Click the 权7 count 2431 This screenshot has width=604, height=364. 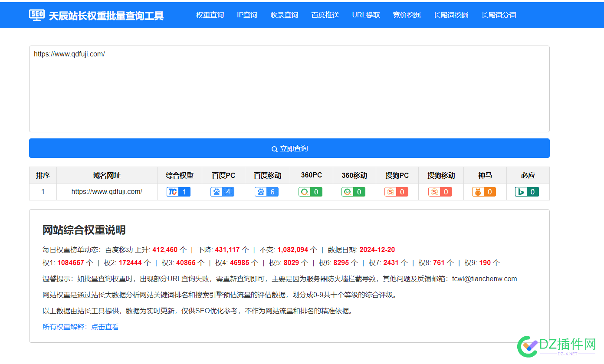click(x=391, y=262)
